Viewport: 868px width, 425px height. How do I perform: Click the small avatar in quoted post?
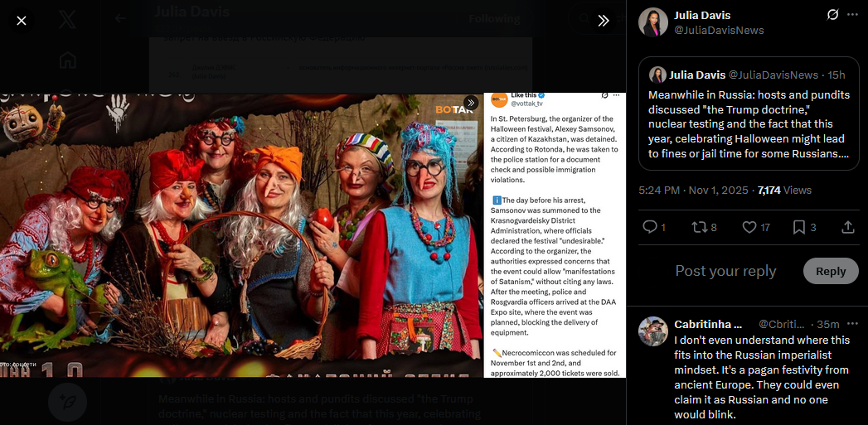click(x=657, y=75)
